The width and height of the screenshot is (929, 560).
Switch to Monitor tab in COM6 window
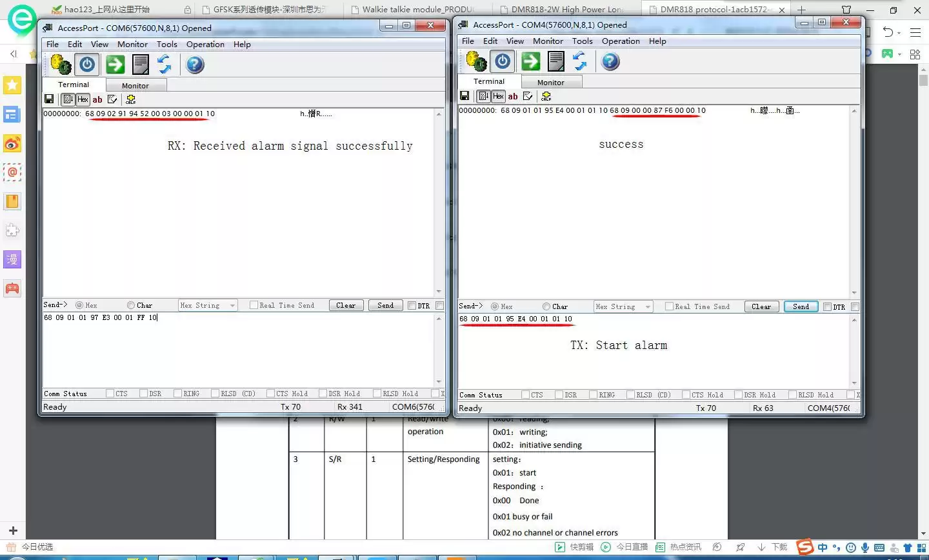click(135, 86)
